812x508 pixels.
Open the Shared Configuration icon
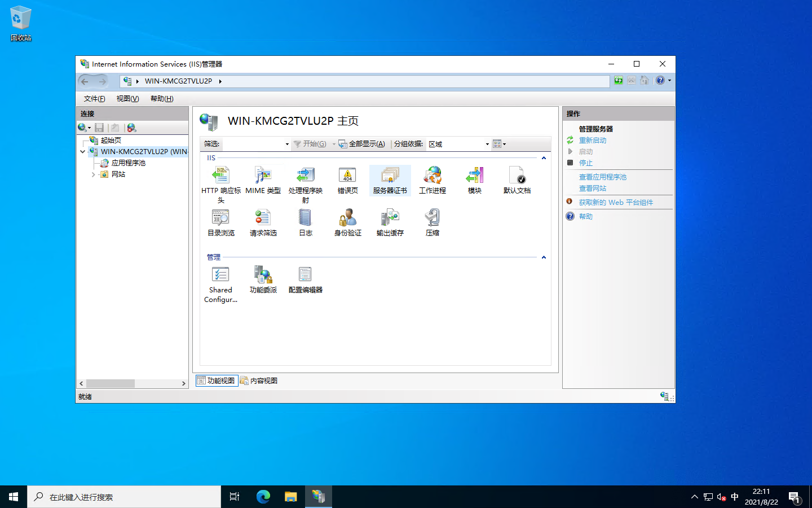220,284
